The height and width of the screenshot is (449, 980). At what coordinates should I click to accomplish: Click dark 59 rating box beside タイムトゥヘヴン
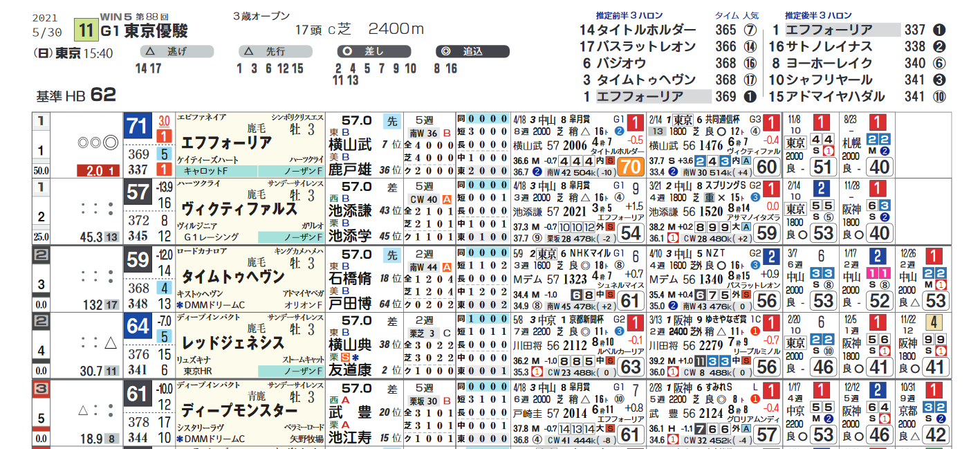click(x=138, y=259)
